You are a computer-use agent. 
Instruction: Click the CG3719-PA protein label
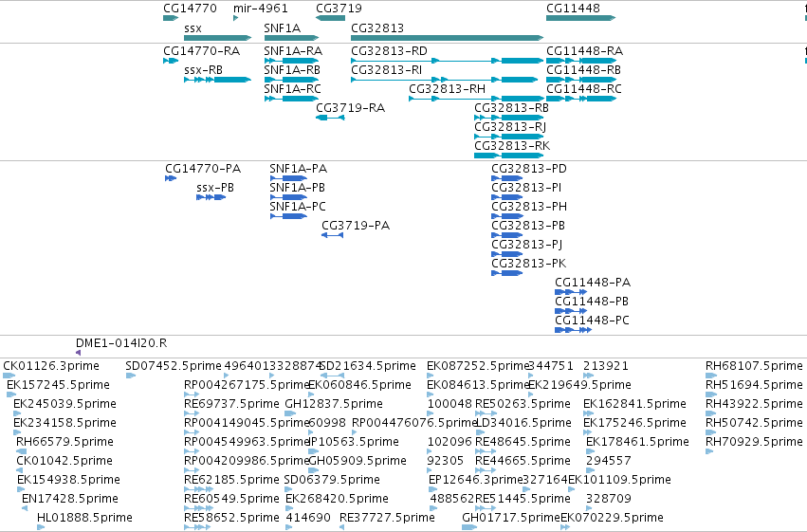(x=356, y=226)
